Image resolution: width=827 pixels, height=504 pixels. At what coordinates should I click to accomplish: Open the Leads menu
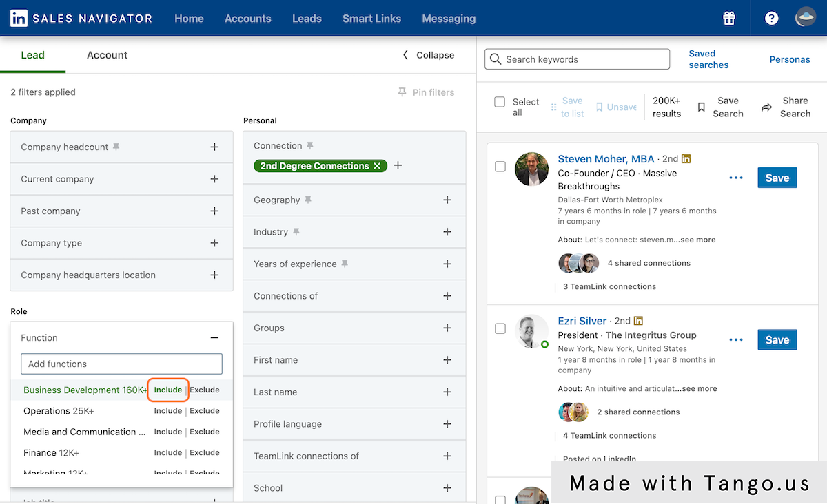pos(307,19)
